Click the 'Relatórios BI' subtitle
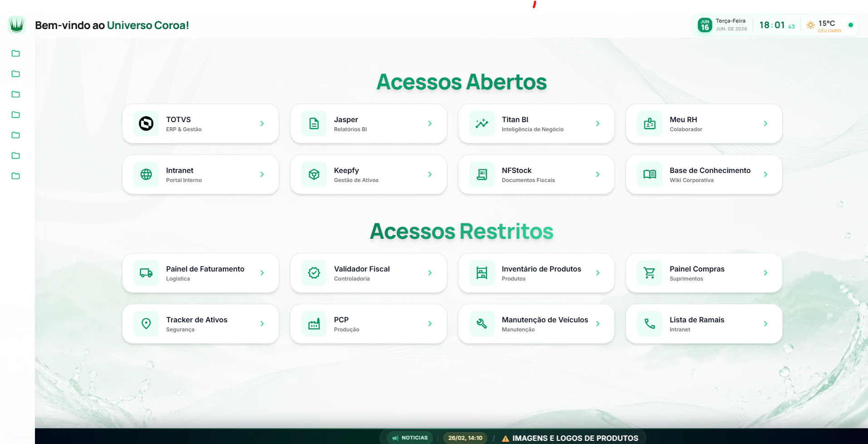Screen dimensions: 868x444 click(x=350, y=129)
